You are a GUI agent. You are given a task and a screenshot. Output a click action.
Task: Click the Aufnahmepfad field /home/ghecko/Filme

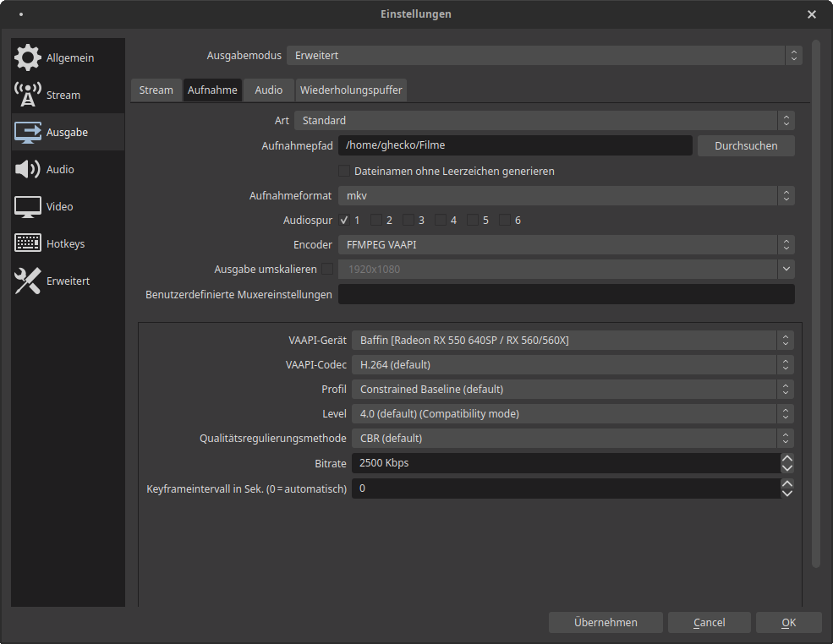[x=515, y=145]
